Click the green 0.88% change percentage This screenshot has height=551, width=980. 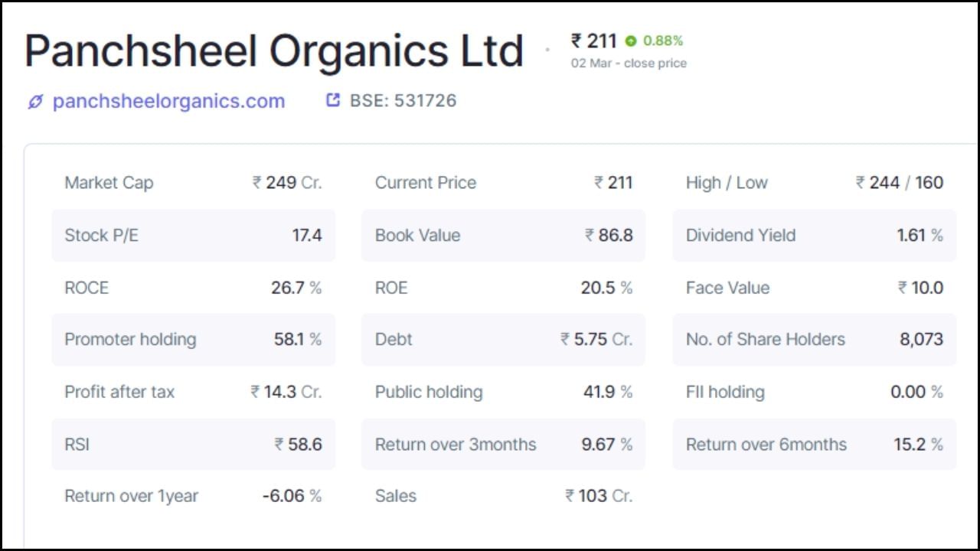pos(663,41)
